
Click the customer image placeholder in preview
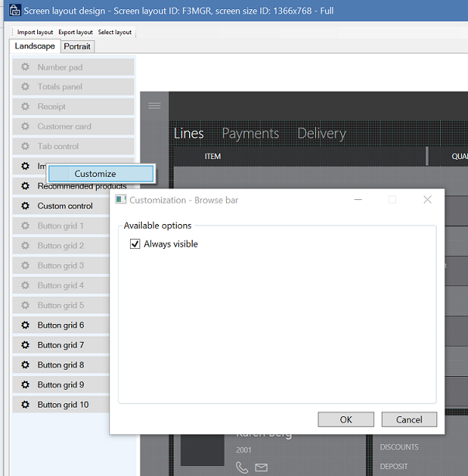(202, 450)
